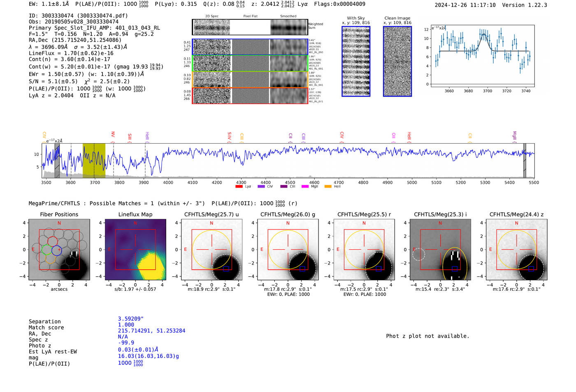Select the orange-outlined 2D spectrum fiber row
Viewport: 576px width, 392px height.
click(x=250, y=79)
